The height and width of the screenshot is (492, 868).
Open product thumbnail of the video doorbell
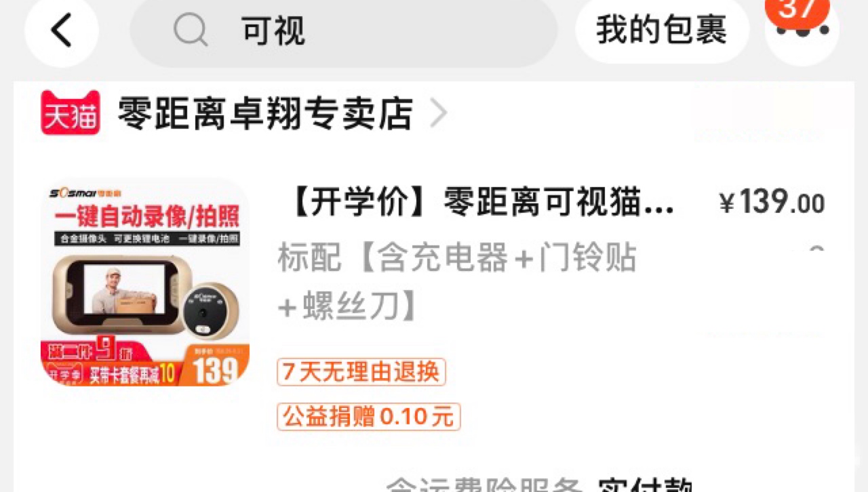pos(145,283)
